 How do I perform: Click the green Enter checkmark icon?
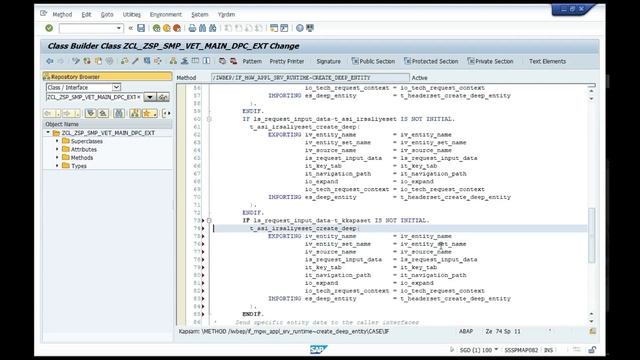(x=49, y=28)
